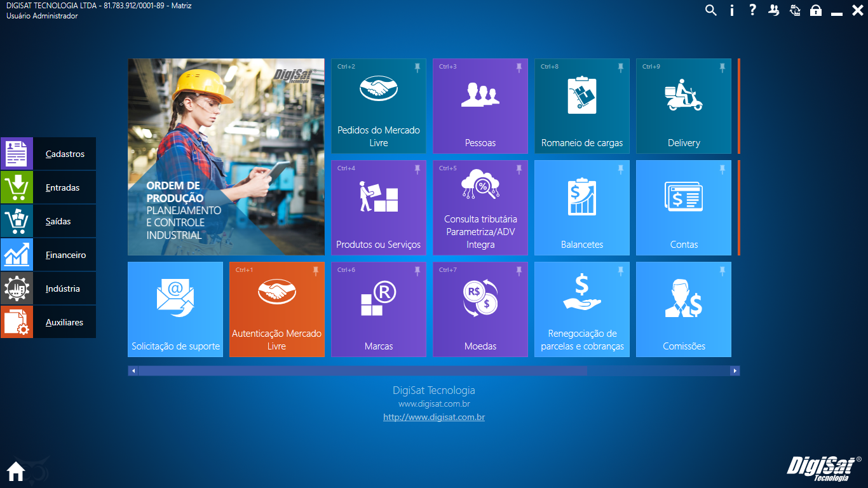
Task: Open the Ordem de Produção banner
Action: tap(226, 157)
